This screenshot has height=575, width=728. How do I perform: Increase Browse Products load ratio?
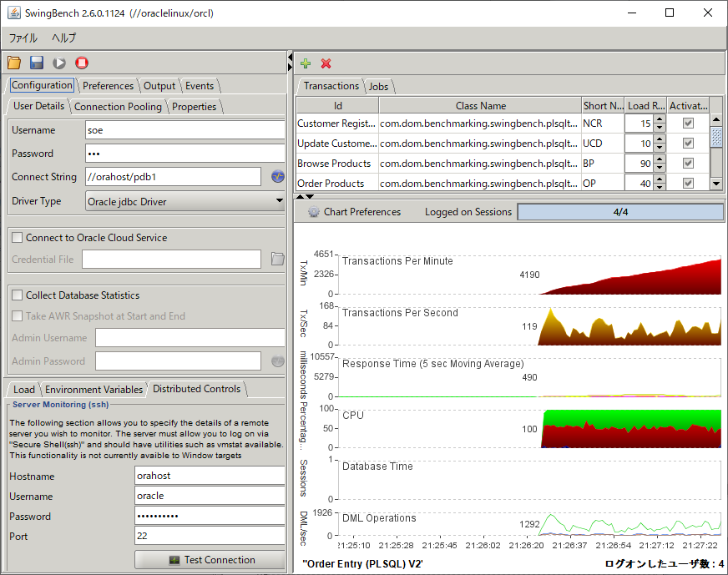(x=660, y=159)
